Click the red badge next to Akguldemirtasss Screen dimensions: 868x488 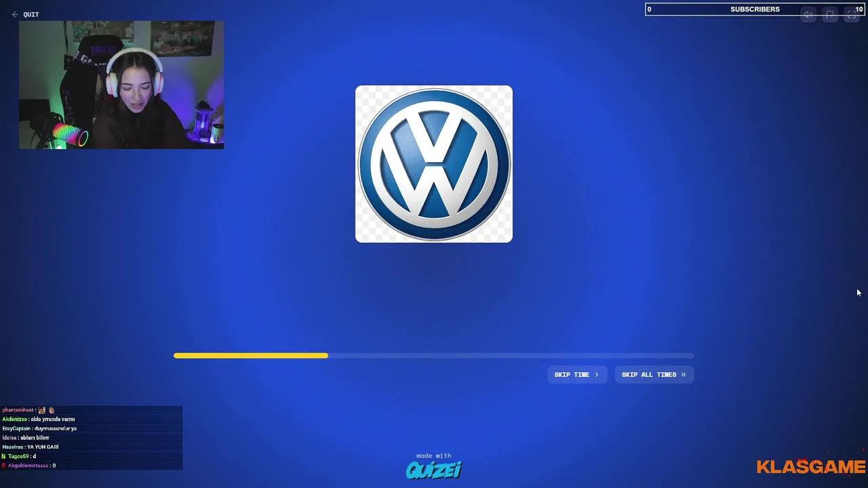point(4,466)
